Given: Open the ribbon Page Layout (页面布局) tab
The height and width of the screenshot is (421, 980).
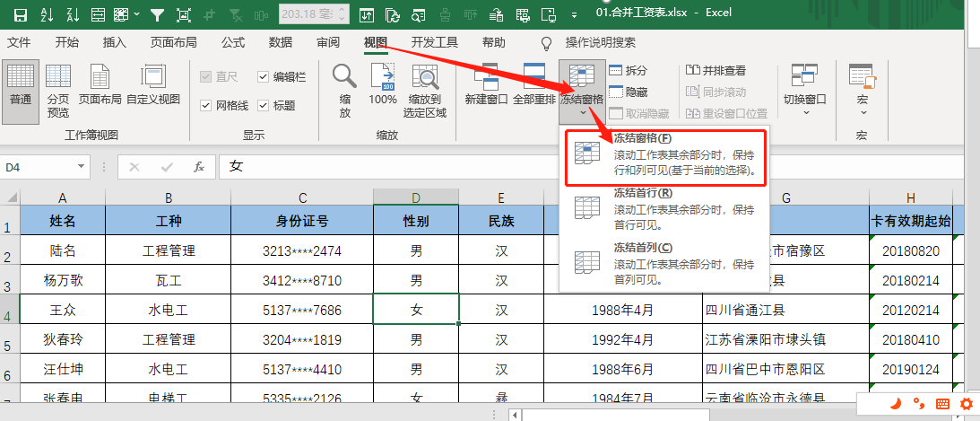Looking at the screenshot, I should coord(174,42).
